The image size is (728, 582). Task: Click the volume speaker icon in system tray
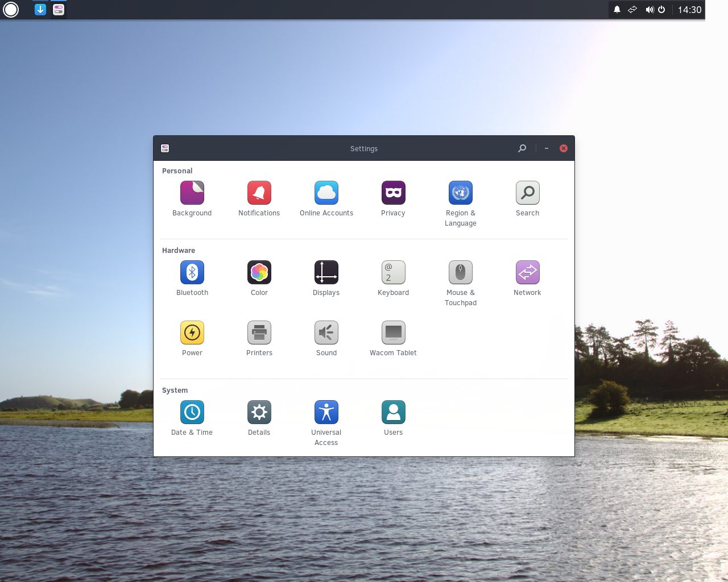(650, 10)
